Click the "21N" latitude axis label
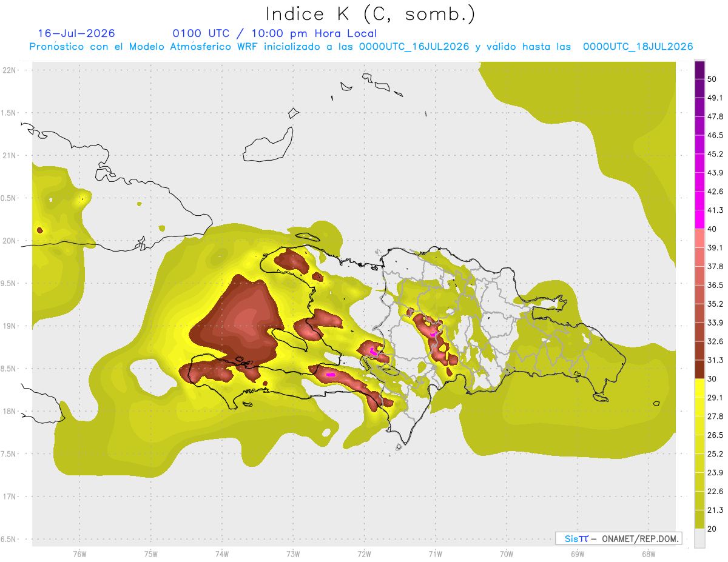728x562 pixels. point(8,156)
